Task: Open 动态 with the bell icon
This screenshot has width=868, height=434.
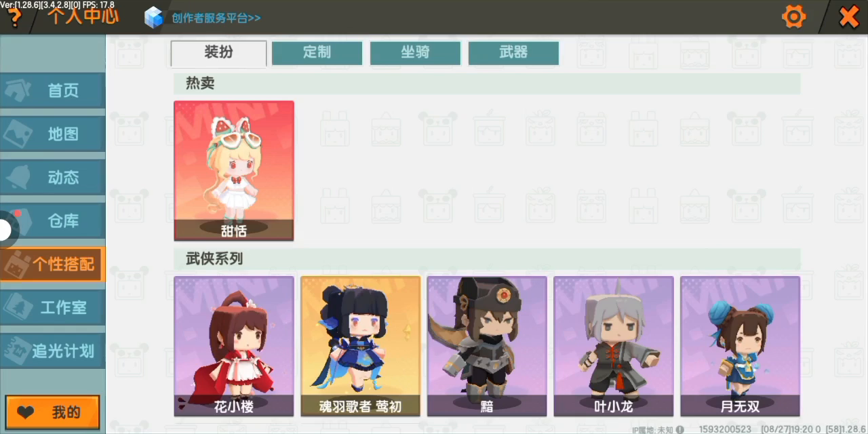Action: coord(52,177)
